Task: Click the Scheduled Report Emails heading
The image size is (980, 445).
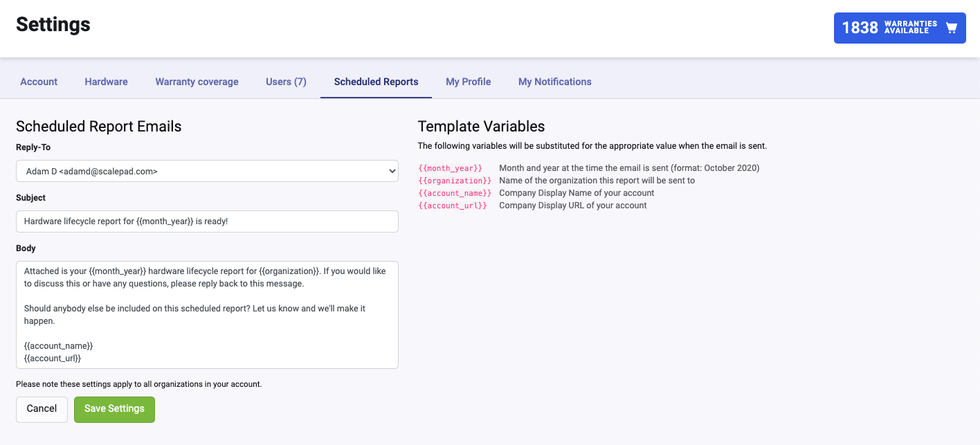Action: click(99, 127)
